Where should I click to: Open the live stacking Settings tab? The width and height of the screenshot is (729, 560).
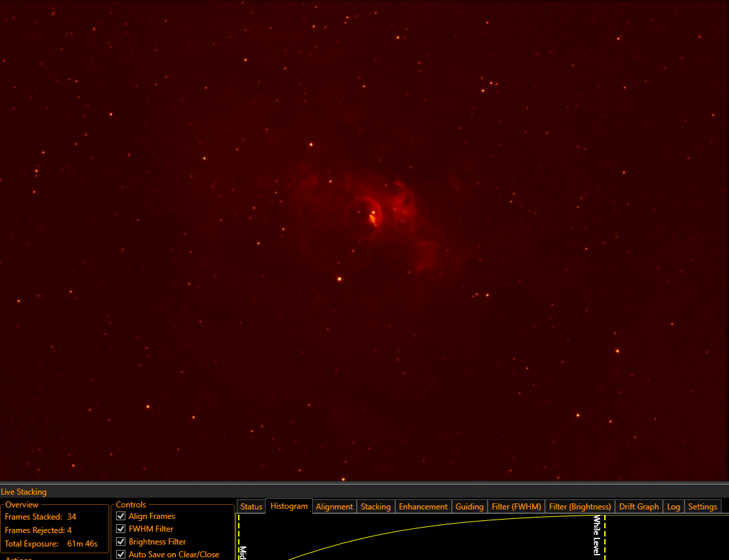click(x=702, y=507)
